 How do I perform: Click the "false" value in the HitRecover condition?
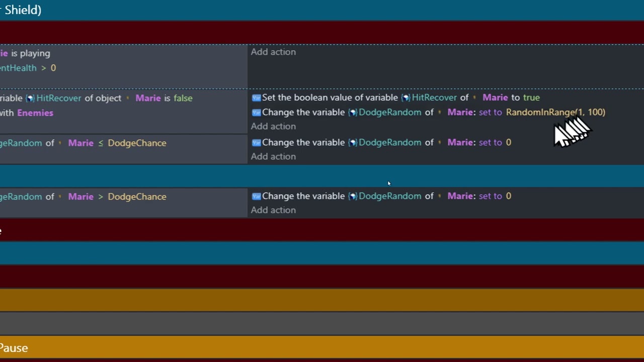coord(183,98)
